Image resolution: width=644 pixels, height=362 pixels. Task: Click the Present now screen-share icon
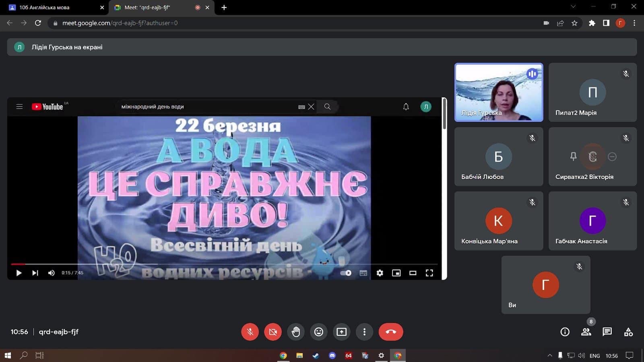click(x=341, y=332)
